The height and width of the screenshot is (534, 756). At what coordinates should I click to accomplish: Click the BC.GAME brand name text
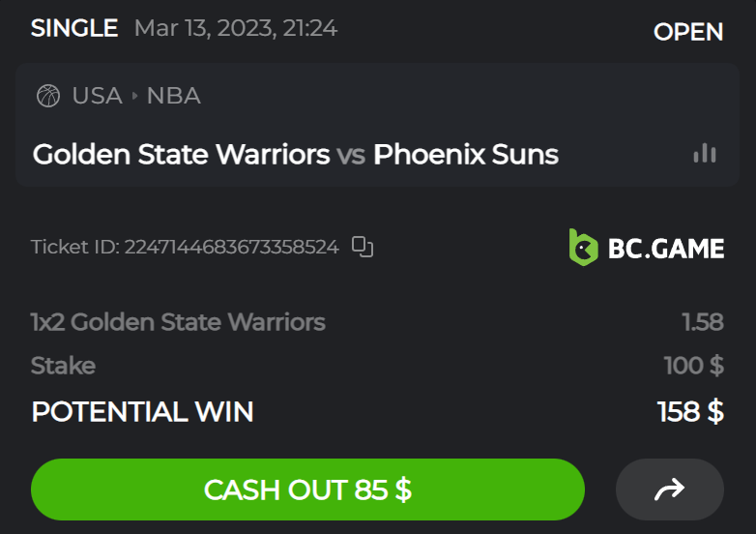pyautogui.click(x=666, y=249)
